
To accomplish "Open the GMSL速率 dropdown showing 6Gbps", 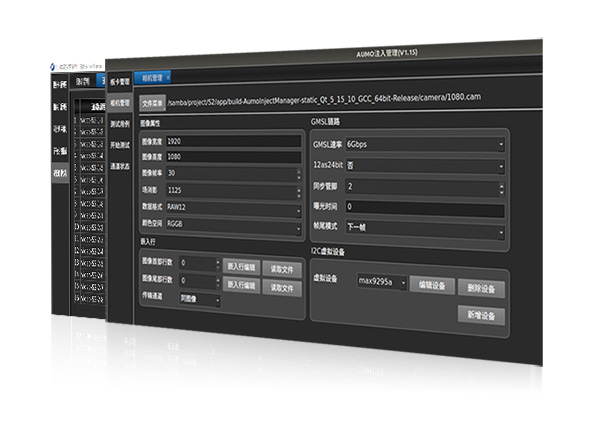I will tap(425, 144).
